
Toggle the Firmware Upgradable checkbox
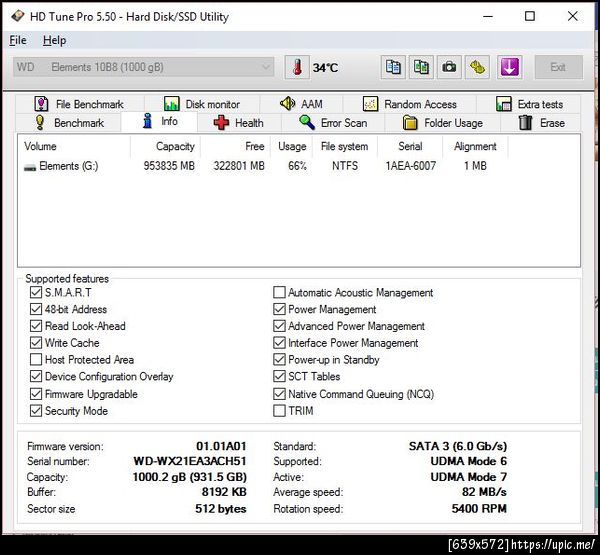pos(36,394)
